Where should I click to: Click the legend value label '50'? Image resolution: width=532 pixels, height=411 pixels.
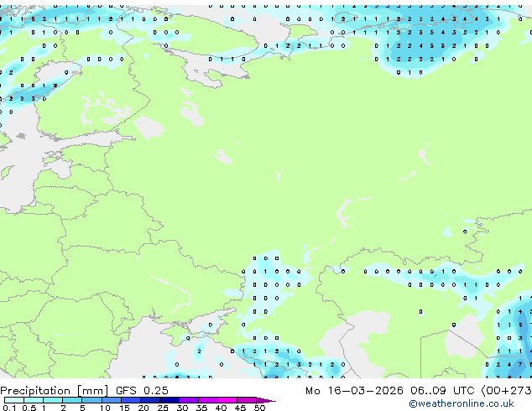pyautogui.click(x=259, y=408)
